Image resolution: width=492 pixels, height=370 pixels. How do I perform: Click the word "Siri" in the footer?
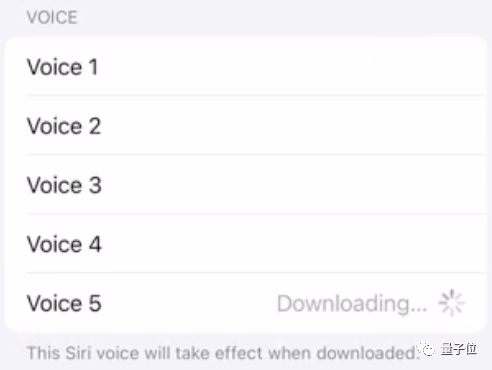pyautogui.click(x=78, y=353)
